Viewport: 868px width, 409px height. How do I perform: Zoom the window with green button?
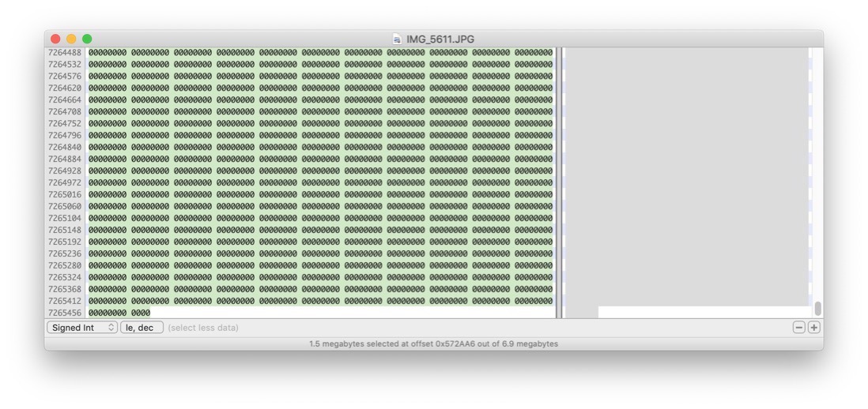(x=87, y=39)
